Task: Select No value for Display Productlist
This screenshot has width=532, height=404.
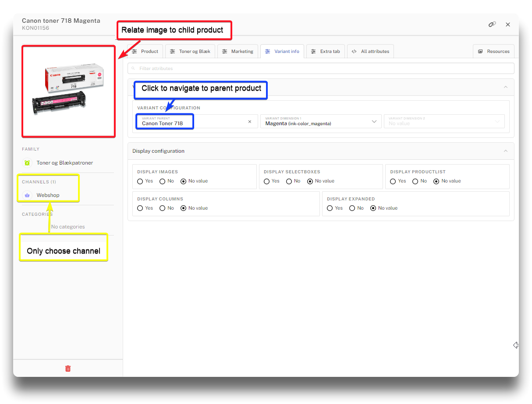Action: [x=436, y=181]
